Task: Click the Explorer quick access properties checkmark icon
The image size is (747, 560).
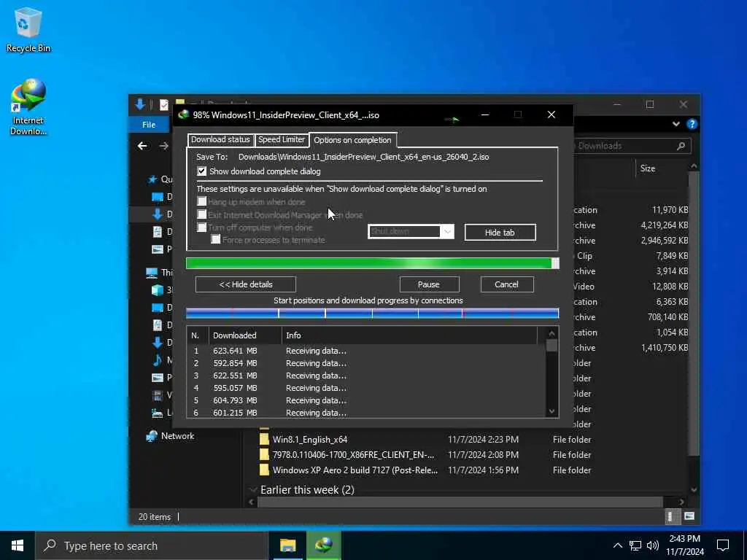Action: [x=164, y=104]
